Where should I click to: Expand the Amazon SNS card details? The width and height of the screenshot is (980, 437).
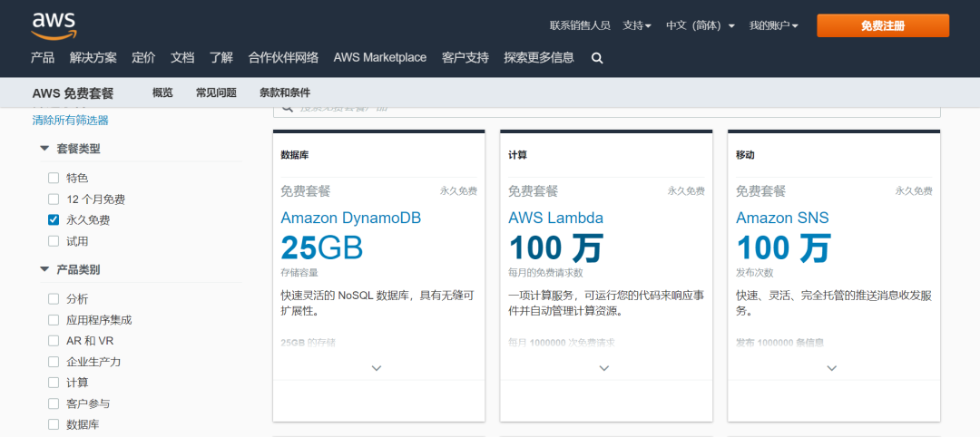point(831,368)
